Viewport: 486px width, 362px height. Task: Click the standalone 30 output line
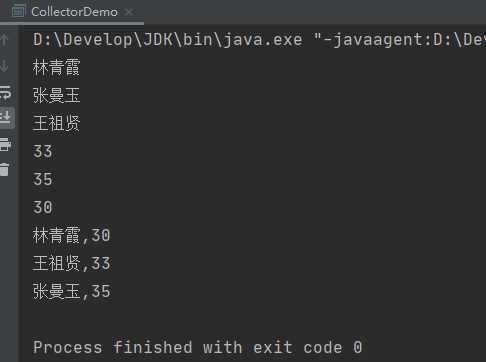(43, 207)
